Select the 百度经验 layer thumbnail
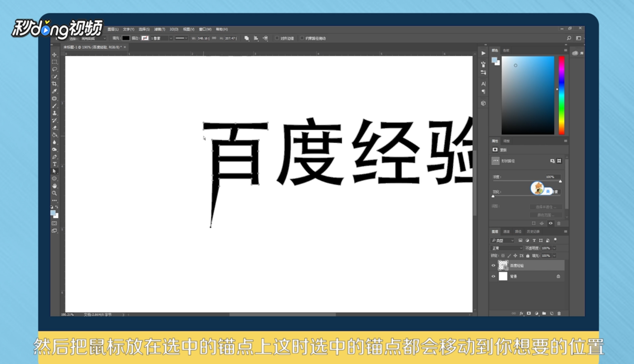 (503, 266)
